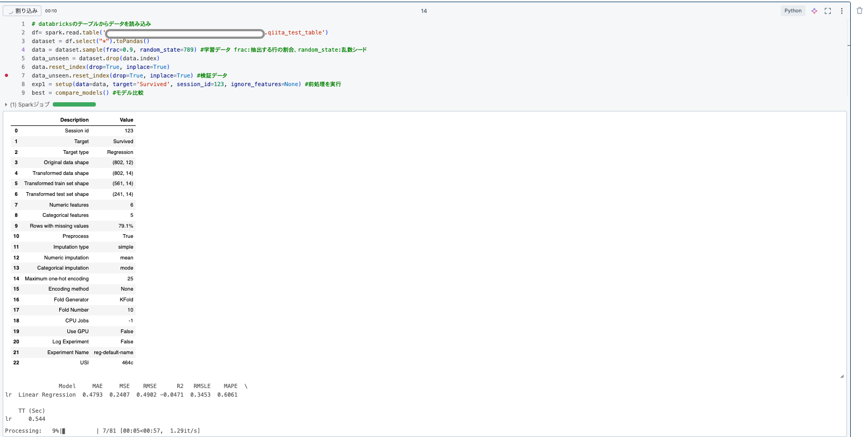Select the 'Target type' row label
868x437 pixels.
[x=76, y=152]
